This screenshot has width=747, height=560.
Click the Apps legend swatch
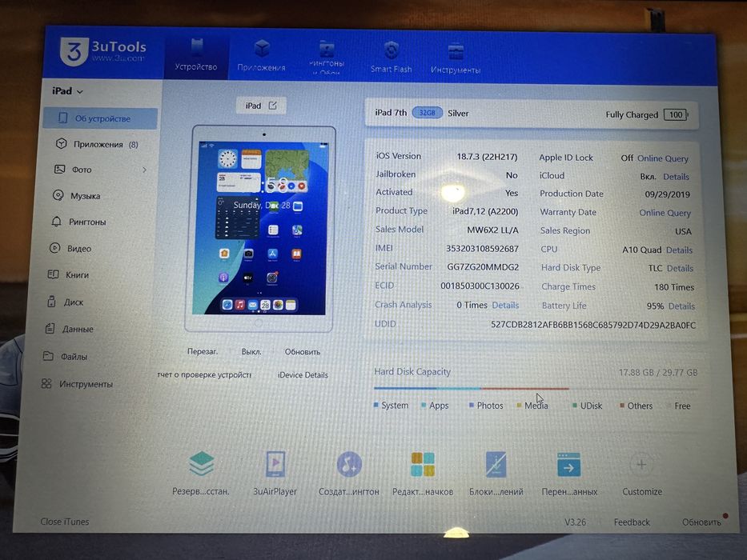(424, 406)
